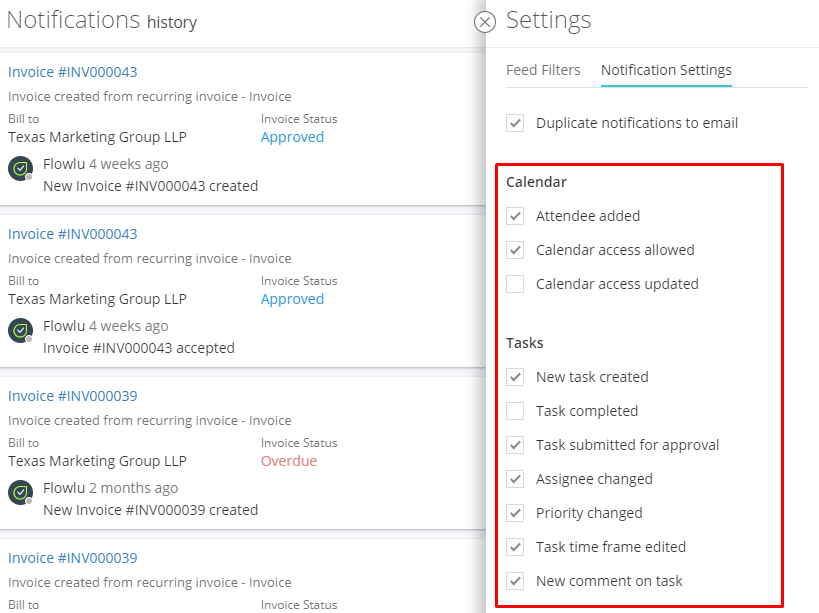
Task: Uncheck New task created notification
Action: point(515,377)
